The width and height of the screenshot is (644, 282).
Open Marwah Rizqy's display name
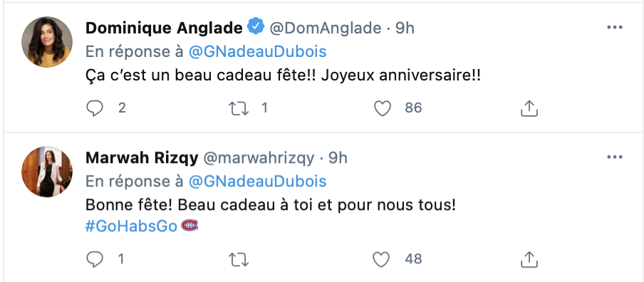142,157
